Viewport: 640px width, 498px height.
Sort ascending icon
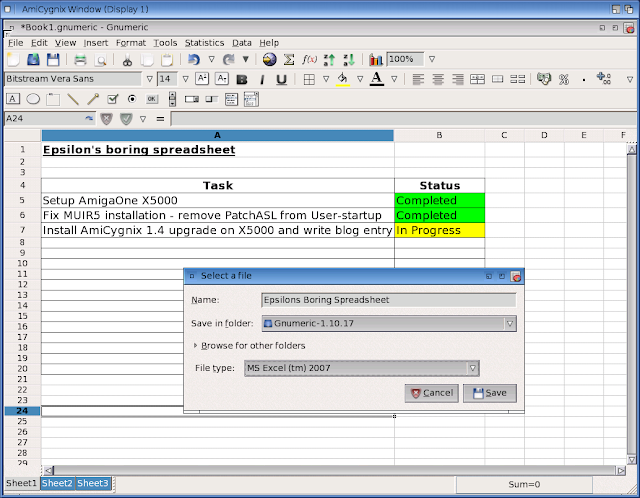coord(329,60)
